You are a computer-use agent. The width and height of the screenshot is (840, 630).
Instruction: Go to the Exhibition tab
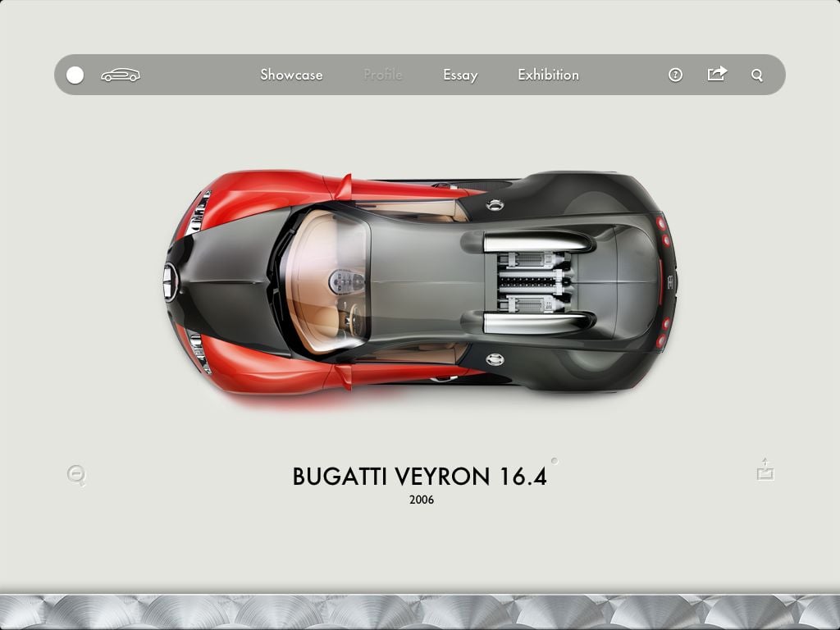pos(548,75)
